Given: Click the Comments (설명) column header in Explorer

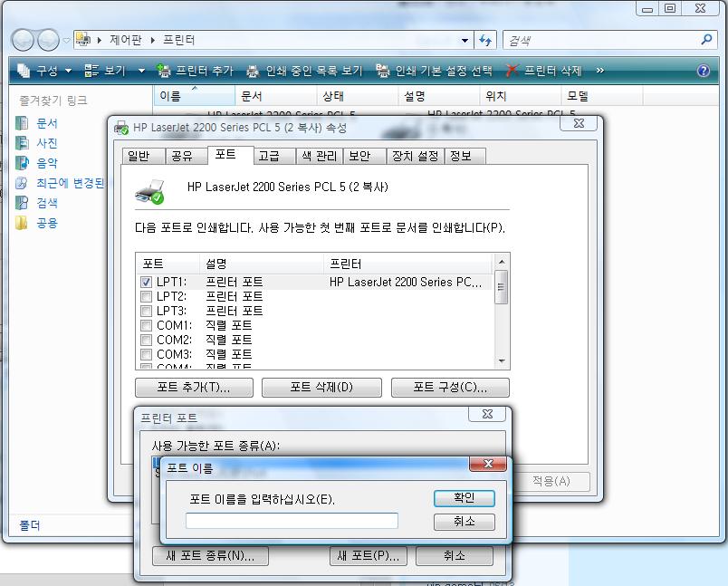Looking at the screenshot, I should (x=438, y=96).
